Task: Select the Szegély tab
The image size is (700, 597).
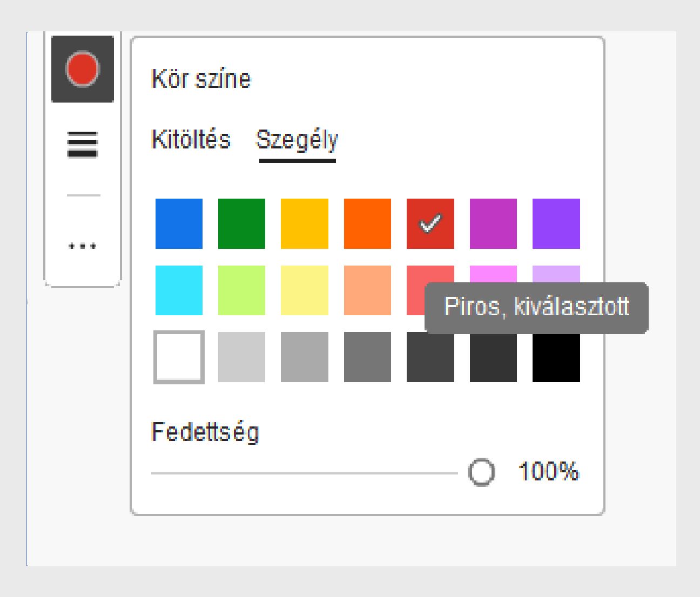Action: tap(297, 140)
